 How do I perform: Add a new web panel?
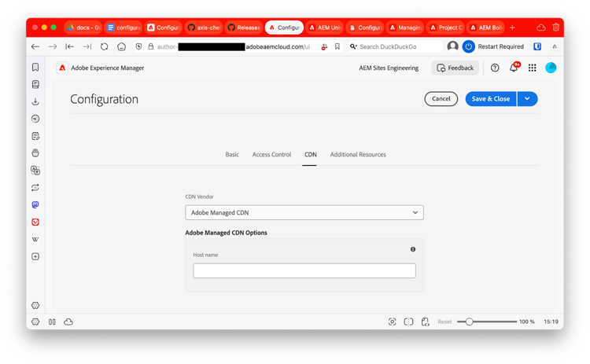coord(35,256)
